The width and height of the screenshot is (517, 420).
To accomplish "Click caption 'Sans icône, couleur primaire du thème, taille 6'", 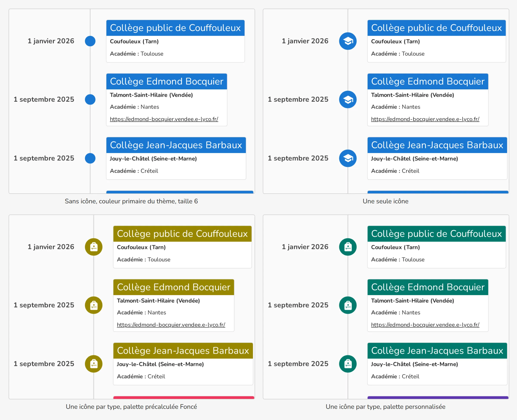I will (131, 201).
